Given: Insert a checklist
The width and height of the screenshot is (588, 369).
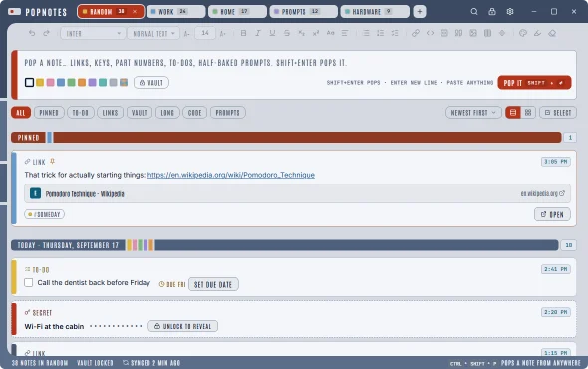Looking at the screenshot, I should pos(395,33).
